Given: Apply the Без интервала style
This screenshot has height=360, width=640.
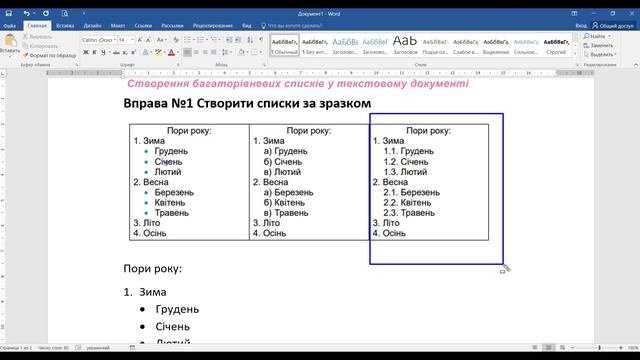Looking at the screenshot, I should tap(315, 46).
